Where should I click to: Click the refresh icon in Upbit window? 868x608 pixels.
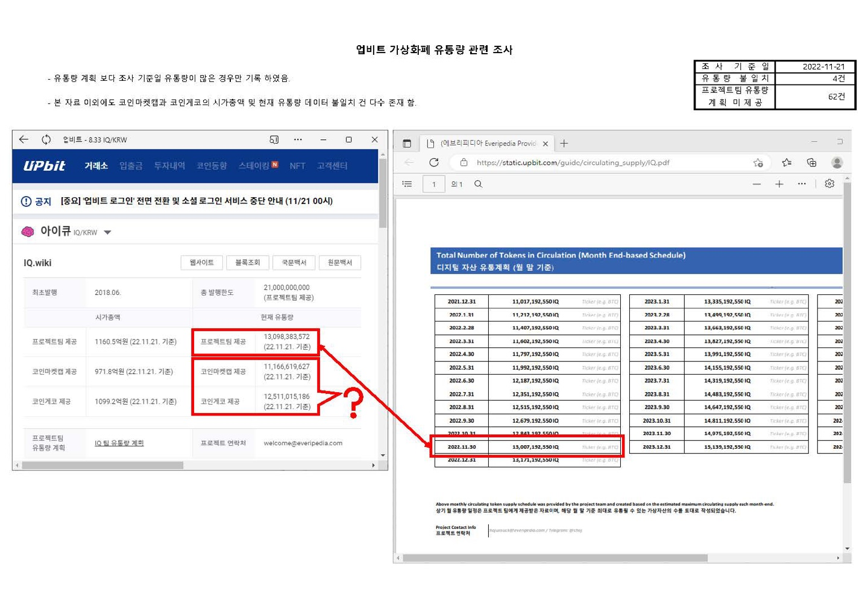click(x=46, y=139)
